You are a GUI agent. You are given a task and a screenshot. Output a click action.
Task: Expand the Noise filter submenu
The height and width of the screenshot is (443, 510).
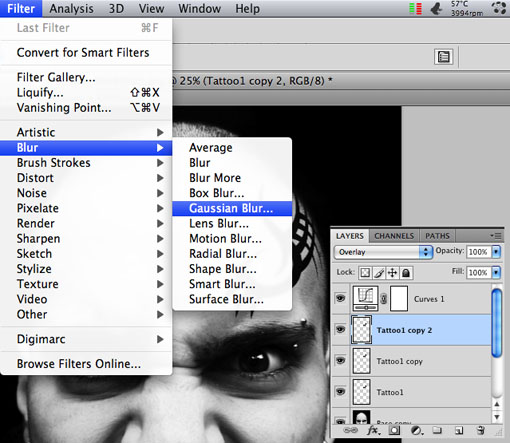[86, 193]
